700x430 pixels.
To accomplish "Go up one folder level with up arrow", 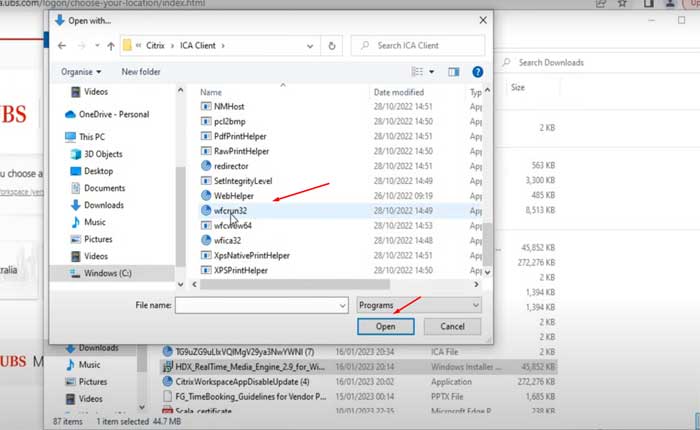I will pos(111,46).
